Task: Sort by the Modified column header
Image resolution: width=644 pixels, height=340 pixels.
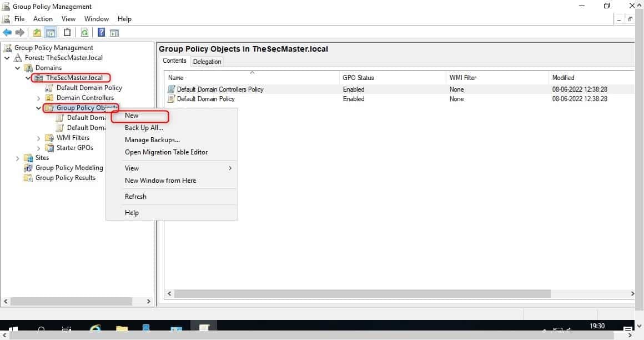Action: (591, 78)
